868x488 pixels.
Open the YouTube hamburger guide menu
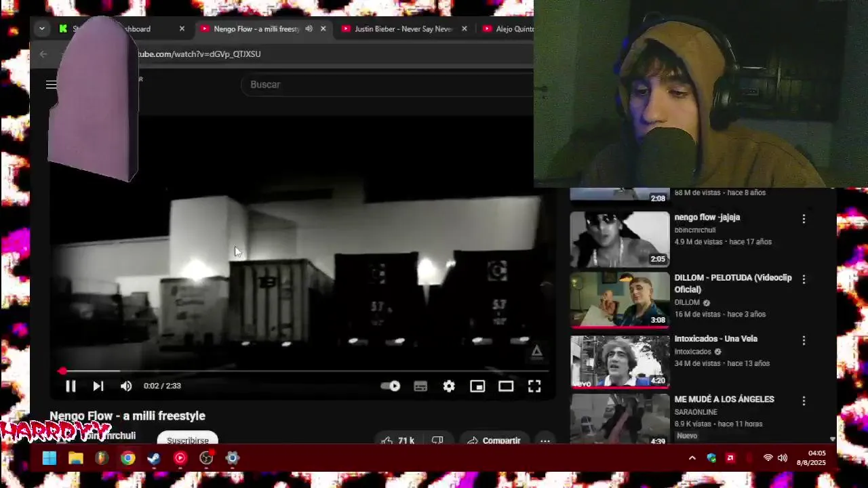[x=51, y=85]
